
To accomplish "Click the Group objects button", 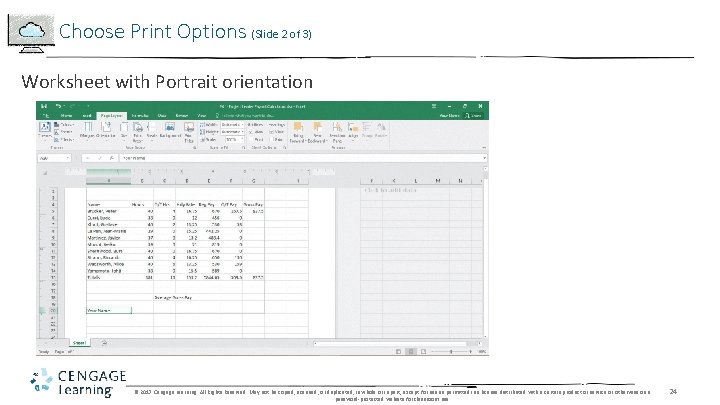I will 367,131.
